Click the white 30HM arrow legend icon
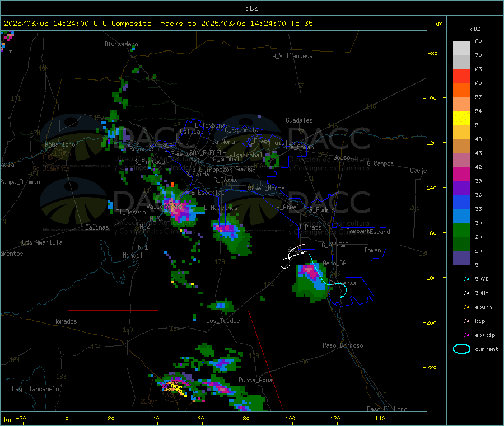This screenshot has height=426, width=504. click(461, 293)
